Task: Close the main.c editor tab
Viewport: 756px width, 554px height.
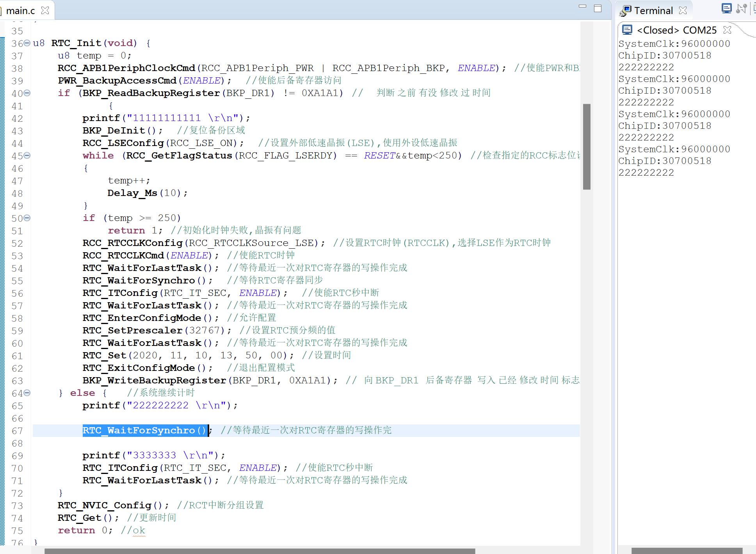Action: pyautogui.click(x=45, y=11)
